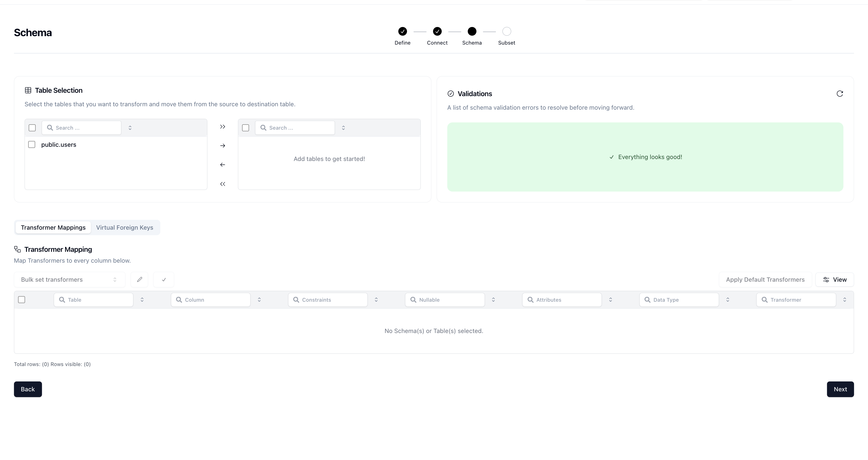Sort by the Attributes column

click(x=610, y=300)
